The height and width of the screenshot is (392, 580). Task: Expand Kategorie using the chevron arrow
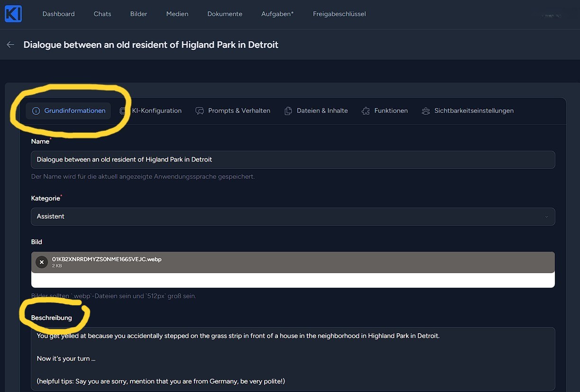[546, 217]
